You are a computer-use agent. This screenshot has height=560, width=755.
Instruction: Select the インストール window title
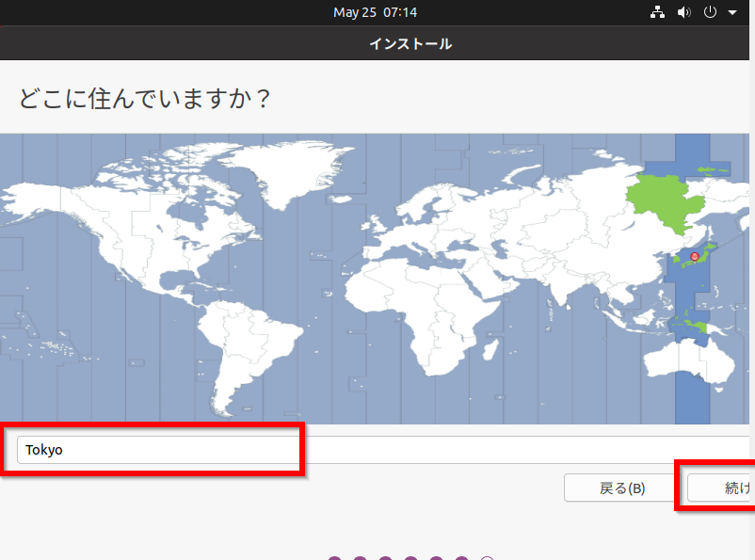tap(410, 44)
